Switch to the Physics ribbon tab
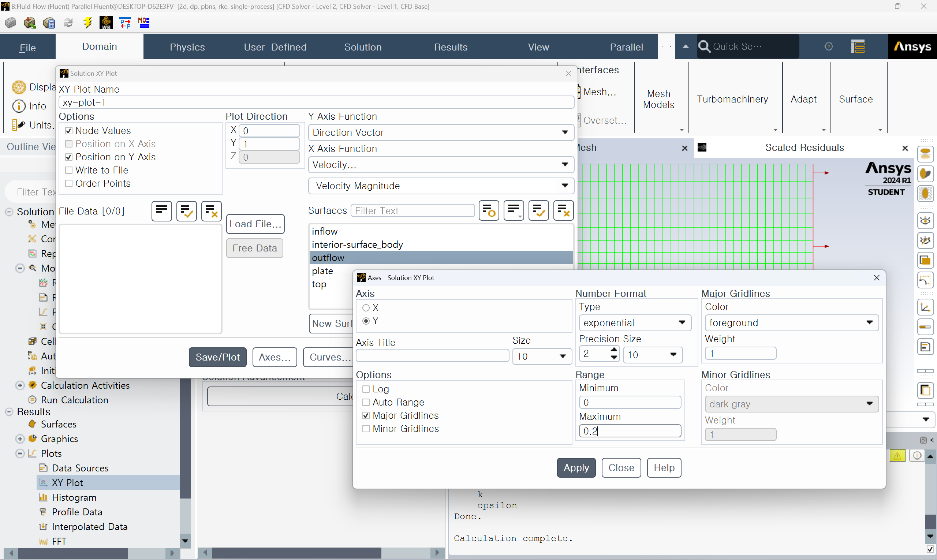 click(x=187, y=47)
